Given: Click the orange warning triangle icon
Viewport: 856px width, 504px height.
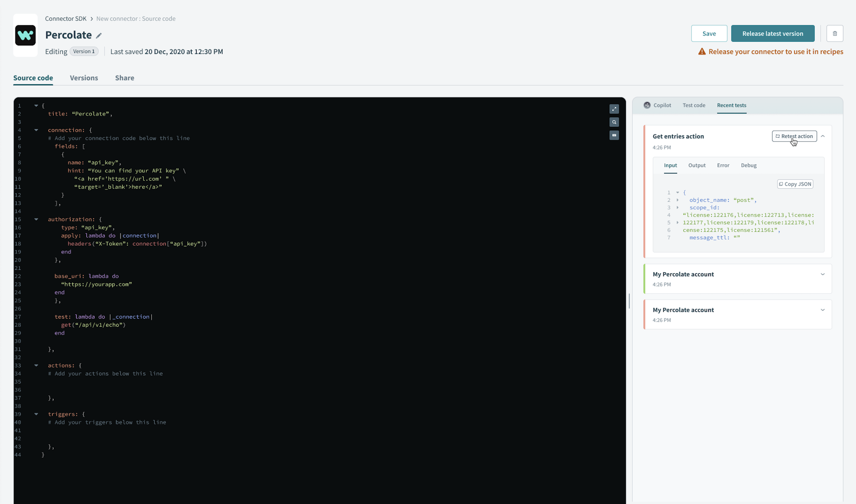Looking at the screenshot, I should [x=702, y=52].
